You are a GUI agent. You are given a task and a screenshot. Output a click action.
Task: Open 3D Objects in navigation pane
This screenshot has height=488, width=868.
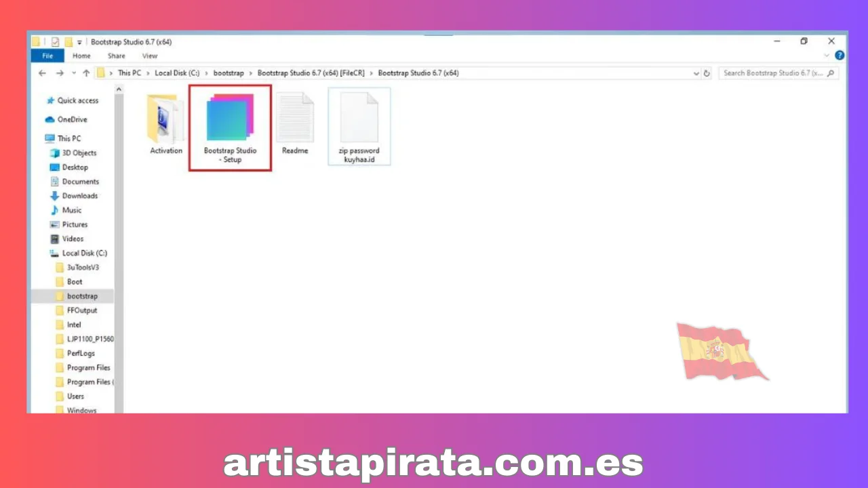pos(73,153)
